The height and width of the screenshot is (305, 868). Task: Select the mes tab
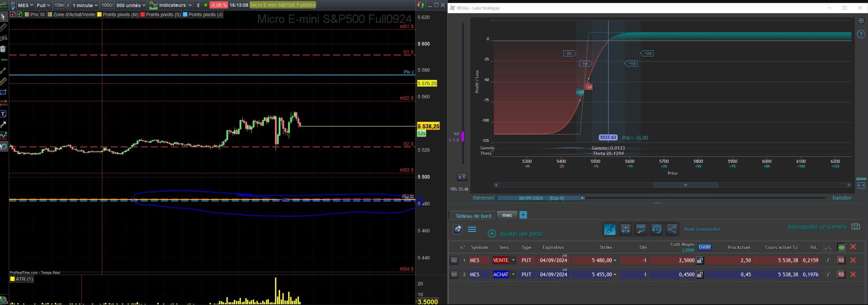click(x=507, y=215)
